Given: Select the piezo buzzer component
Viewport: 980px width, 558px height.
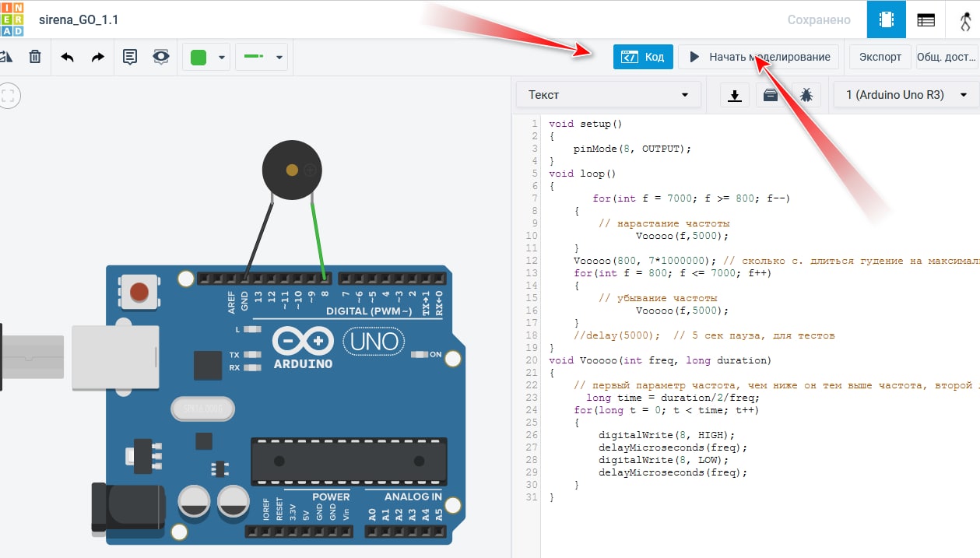Looking at the screenshot, I should click(292, 169).
